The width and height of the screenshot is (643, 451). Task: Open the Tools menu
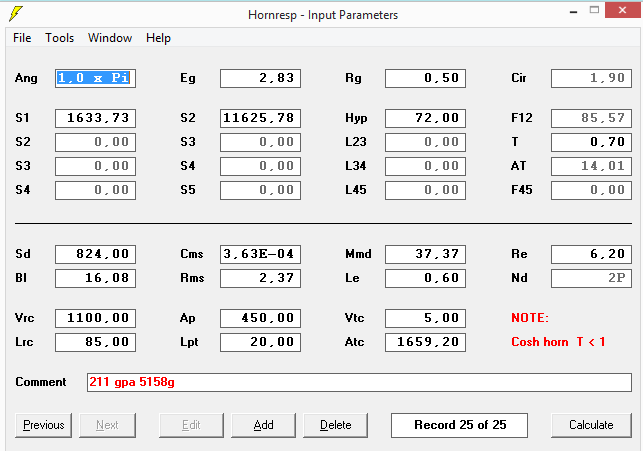(x=59, y=38)
